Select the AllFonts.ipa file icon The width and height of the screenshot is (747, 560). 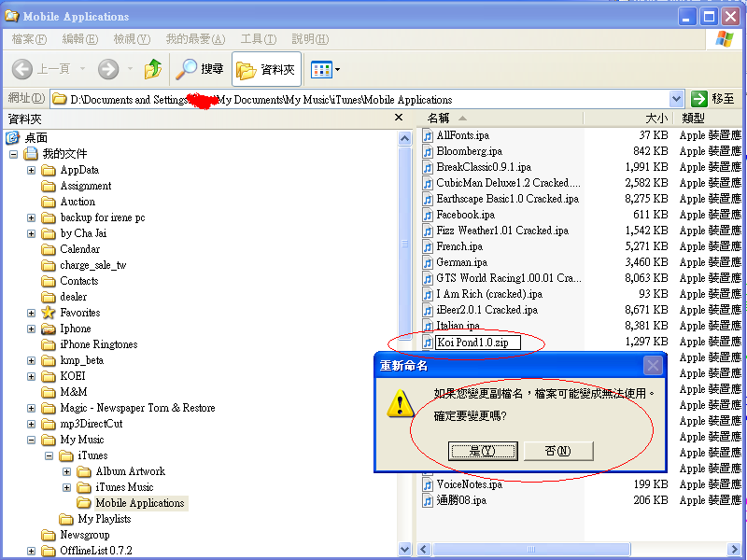(429, 135)
